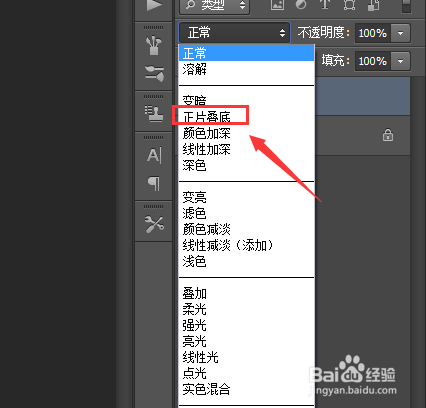Click the 填充 100% value field
The width and height of the screenshot is (426, 408).
click(373, 61)
